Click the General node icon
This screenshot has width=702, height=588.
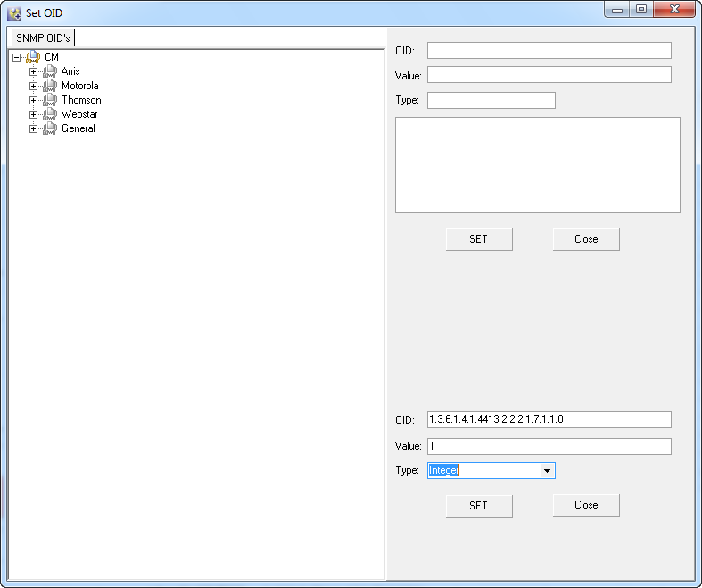pos(50,128)
